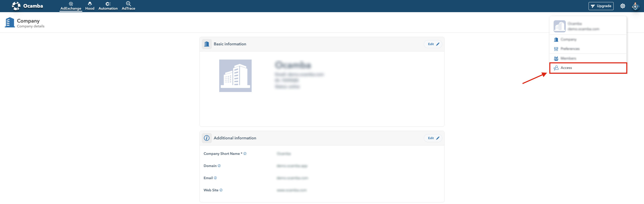This screenshot has width=644, height=204.
Task: Edit the Basic information section
Action: click(x=433, y=44)
